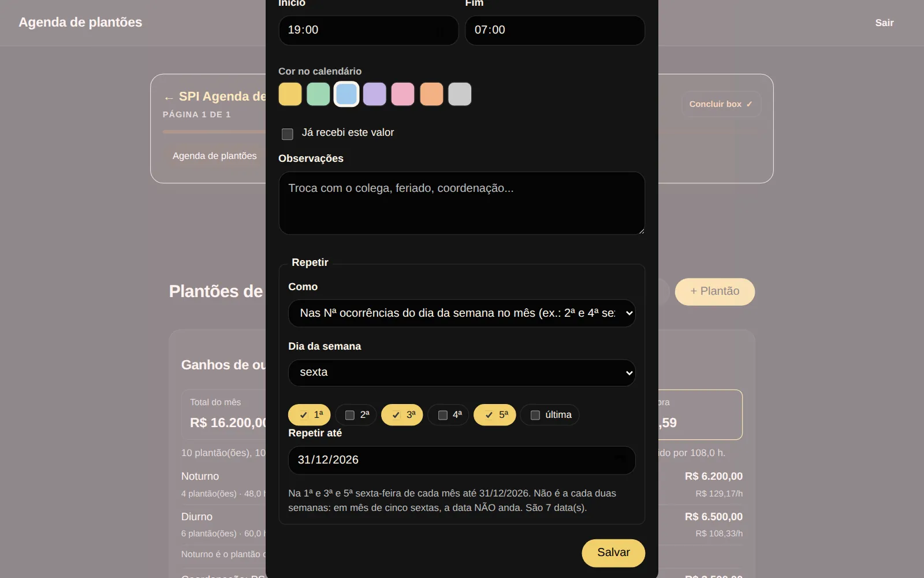This screenshot has height=578, width=924.
Task: Click the Sair link
Action: (x=884, y=23)
